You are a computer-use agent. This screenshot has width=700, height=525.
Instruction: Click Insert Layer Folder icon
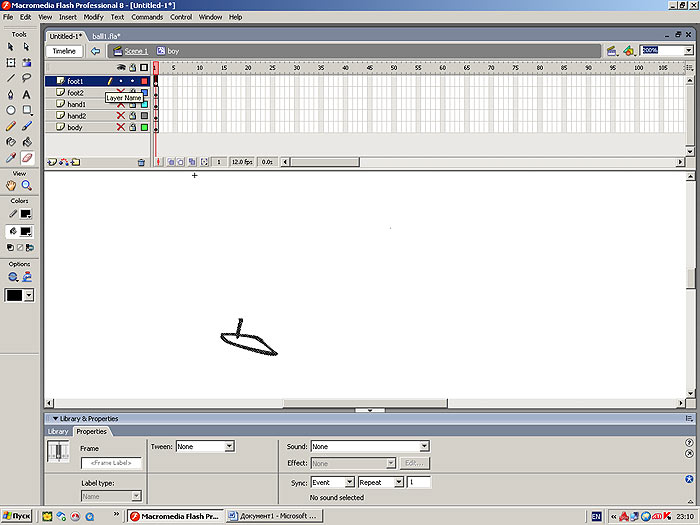pos(75,162)
